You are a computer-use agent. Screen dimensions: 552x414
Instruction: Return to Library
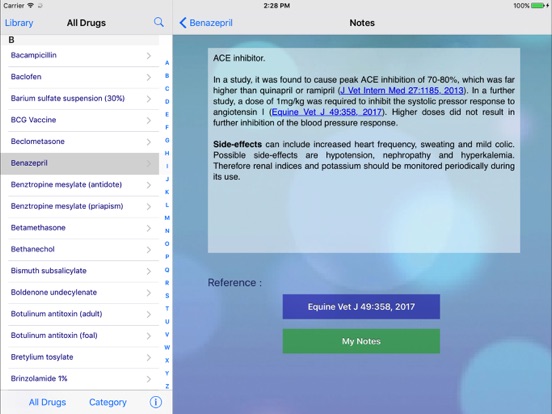tap(19, 23)
